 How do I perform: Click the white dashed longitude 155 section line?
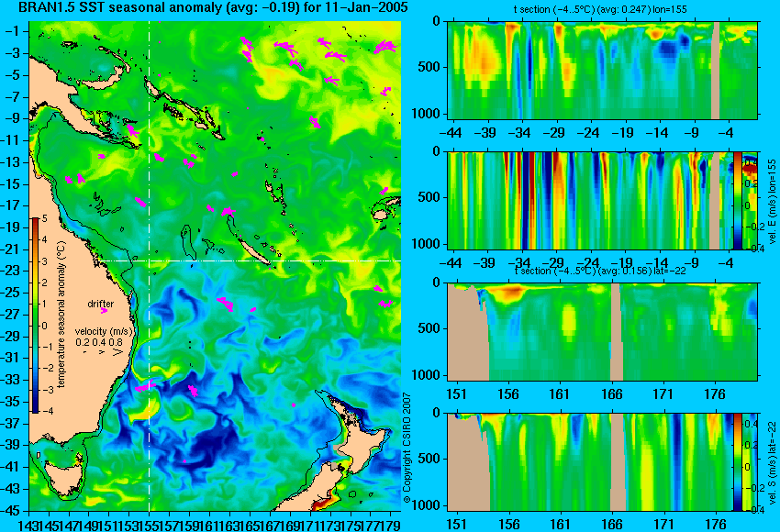tap(149, 266)
